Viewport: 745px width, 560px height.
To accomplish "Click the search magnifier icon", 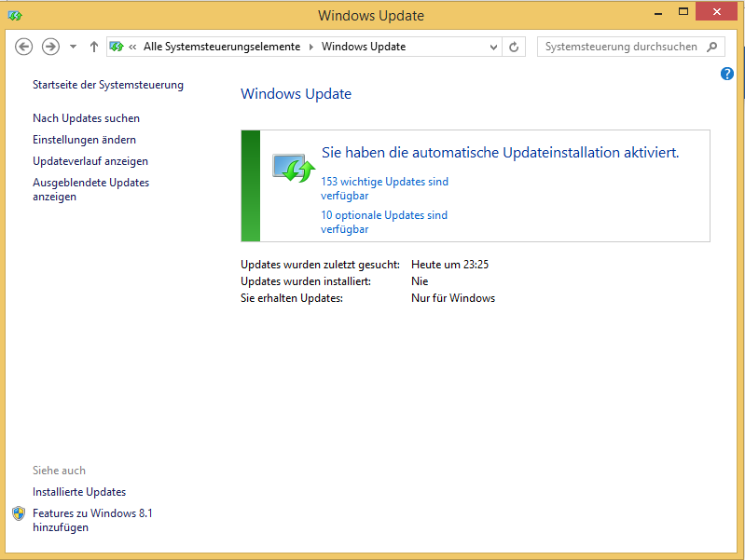I will (712, 47).
